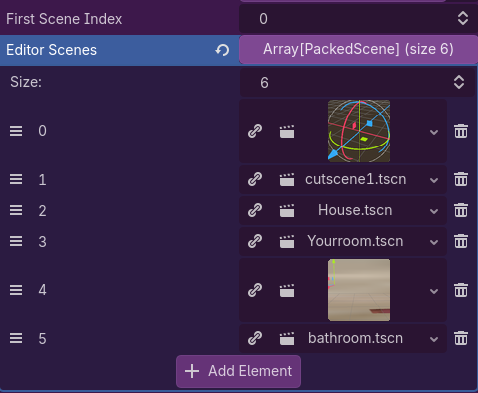Grab the reorder handle of element 4
This screenshot has width=478, height=393.
pyautogui.click(x=16, y=290)
